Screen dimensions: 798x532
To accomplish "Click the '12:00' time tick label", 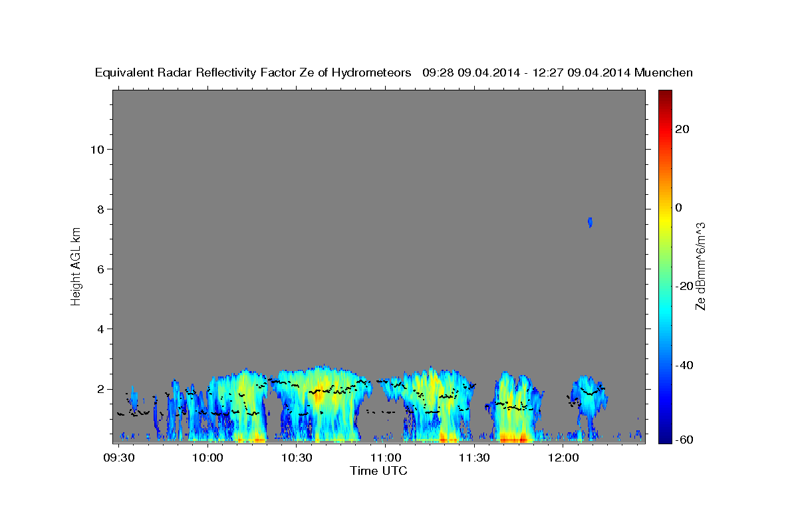I will click(563, 458).
